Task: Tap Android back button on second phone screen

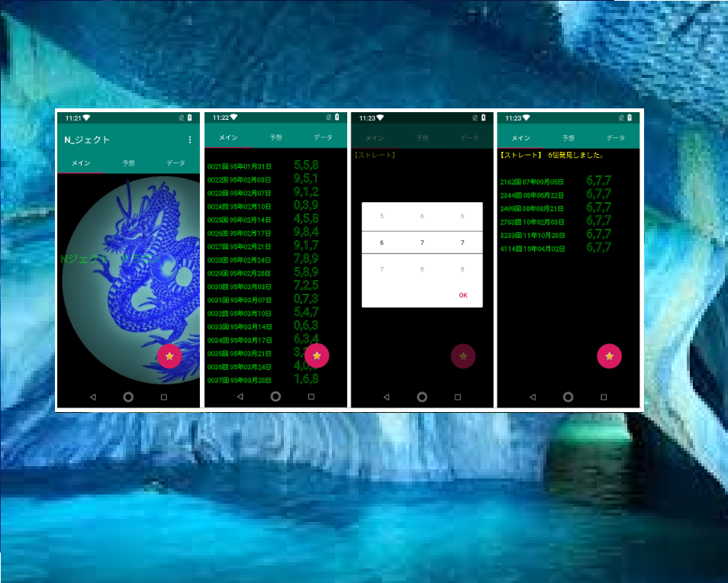Action: point(240,396)
